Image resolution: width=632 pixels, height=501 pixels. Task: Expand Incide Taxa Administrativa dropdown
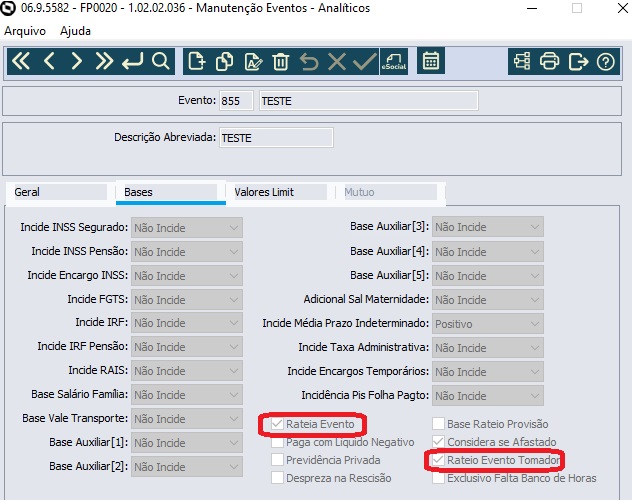488,348
